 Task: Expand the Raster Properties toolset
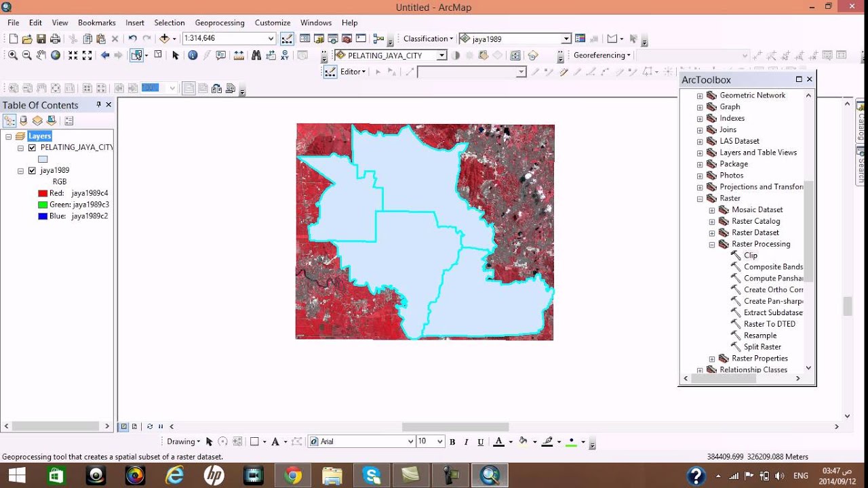point(712,359)
